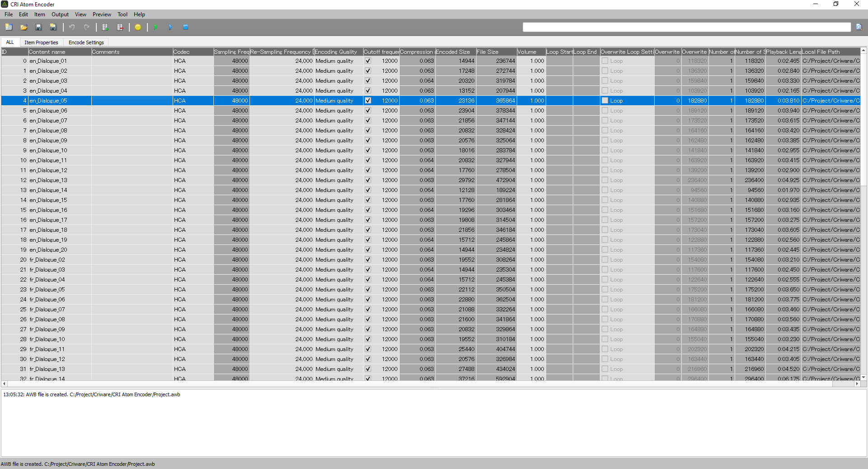Select the fr_Dialogue_11 row name
The width and height of the screenshot is (868, 469).
point(47,349)
